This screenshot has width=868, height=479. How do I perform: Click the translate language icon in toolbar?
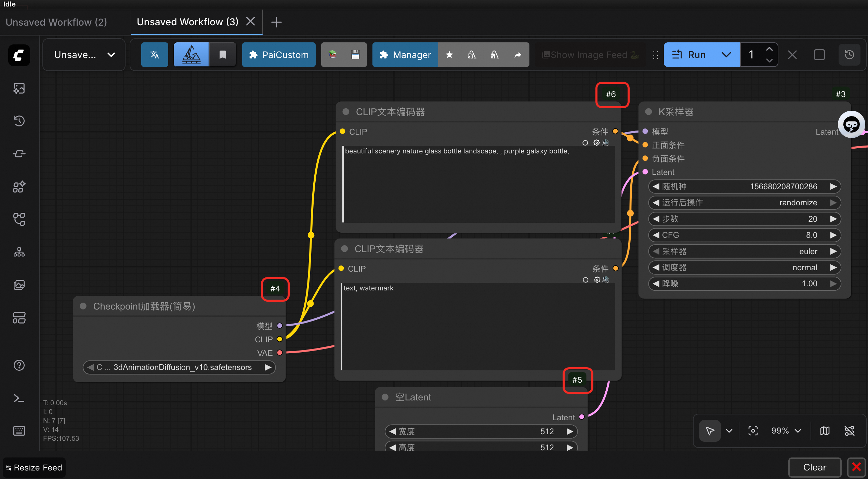pyautogui.click(x=155, y=55)
